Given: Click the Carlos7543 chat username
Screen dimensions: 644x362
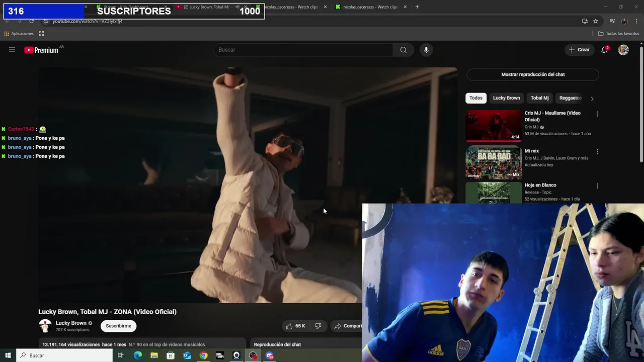Looking at the screenshot, I should coord(21,129).
